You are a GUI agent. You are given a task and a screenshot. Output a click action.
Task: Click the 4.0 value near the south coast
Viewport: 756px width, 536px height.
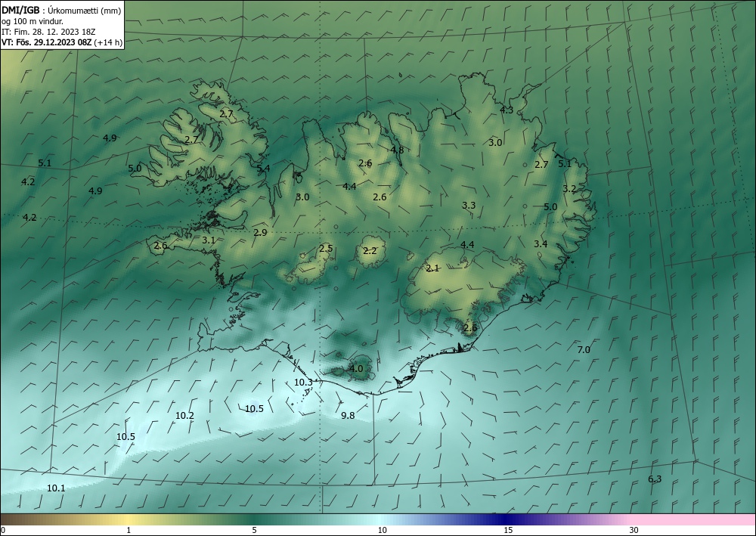[355, 369]
